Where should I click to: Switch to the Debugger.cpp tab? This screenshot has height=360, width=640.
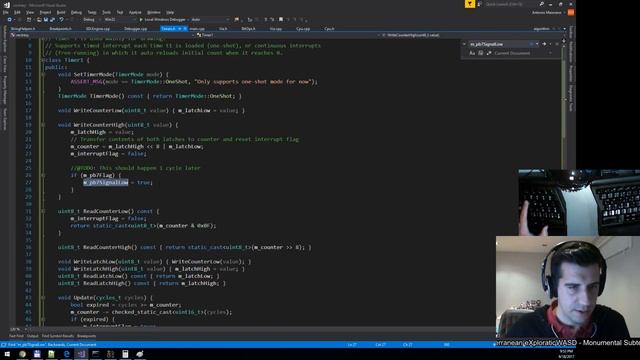[x=136, y=29]
